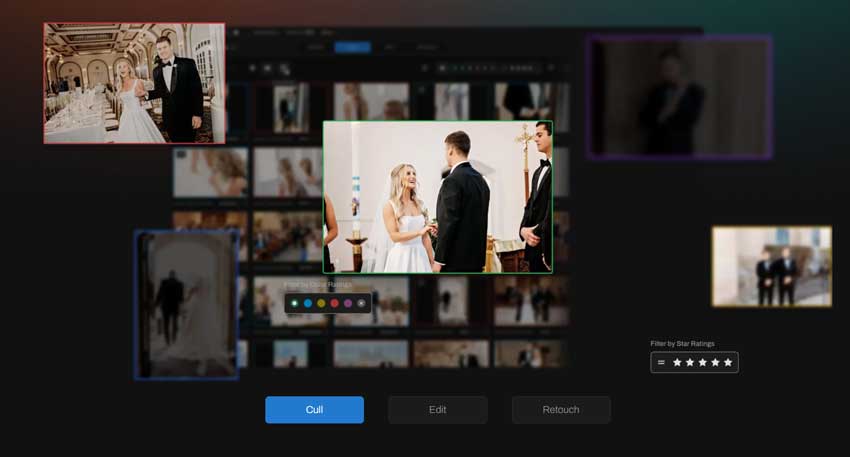Switch to the Edit mode

437,410
